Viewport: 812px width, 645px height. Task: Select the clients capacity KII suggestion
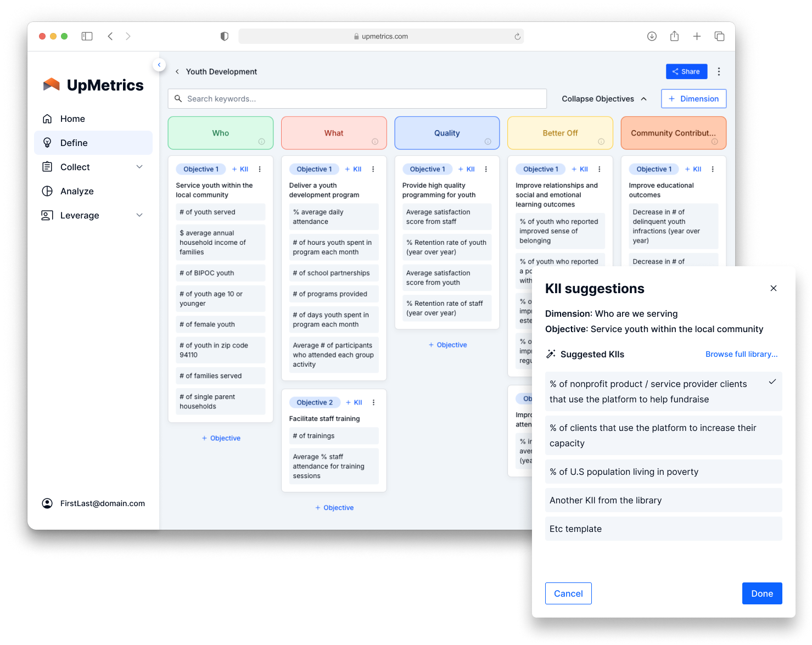663,435
